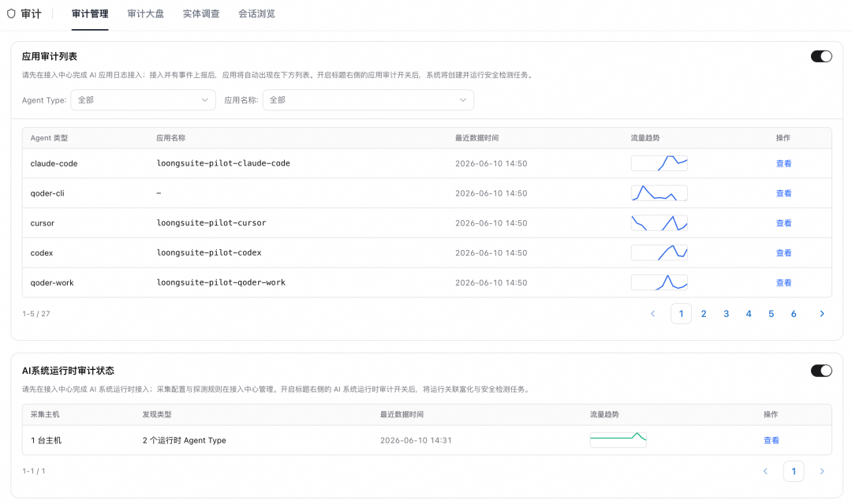The image size is (852, 504).
Task: Jump to page 2 of application list
Action: (704, 314)
